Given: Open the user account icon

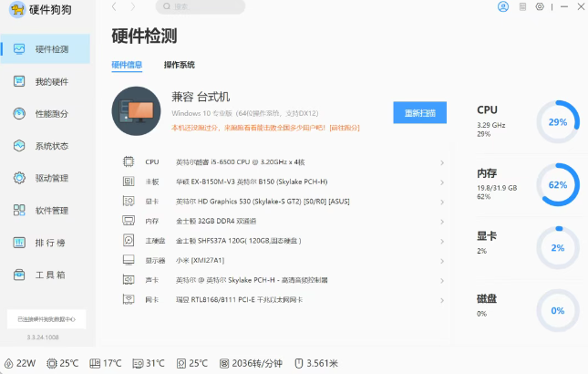Looking at the screenshot, I should click(x=503, y=6).
